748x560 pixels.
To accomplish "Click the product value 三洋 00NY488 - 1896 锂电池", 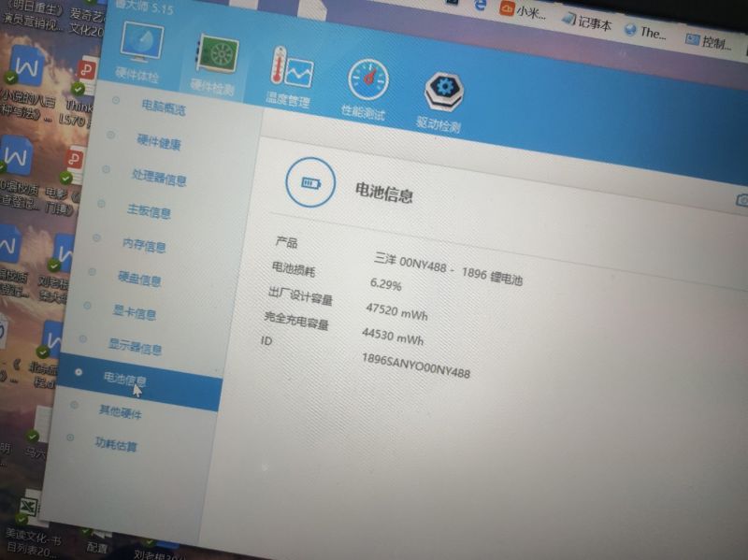I will pos(449,269).
